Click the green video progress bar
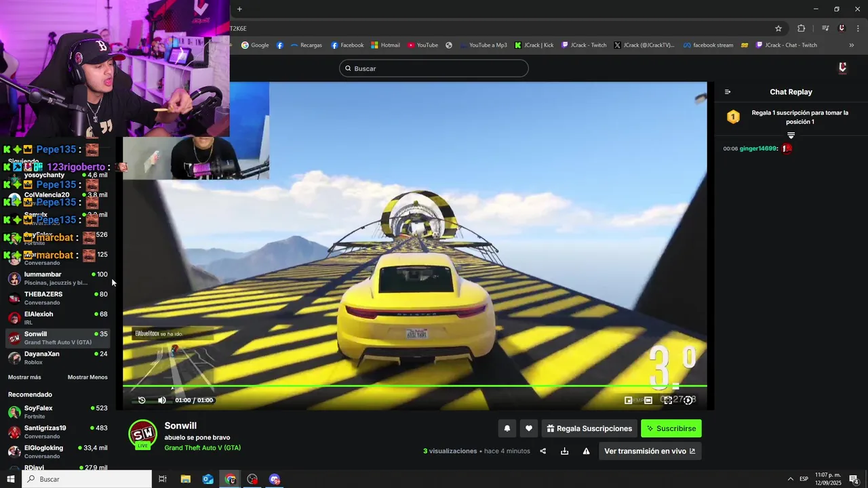 [x=414, y=386]
